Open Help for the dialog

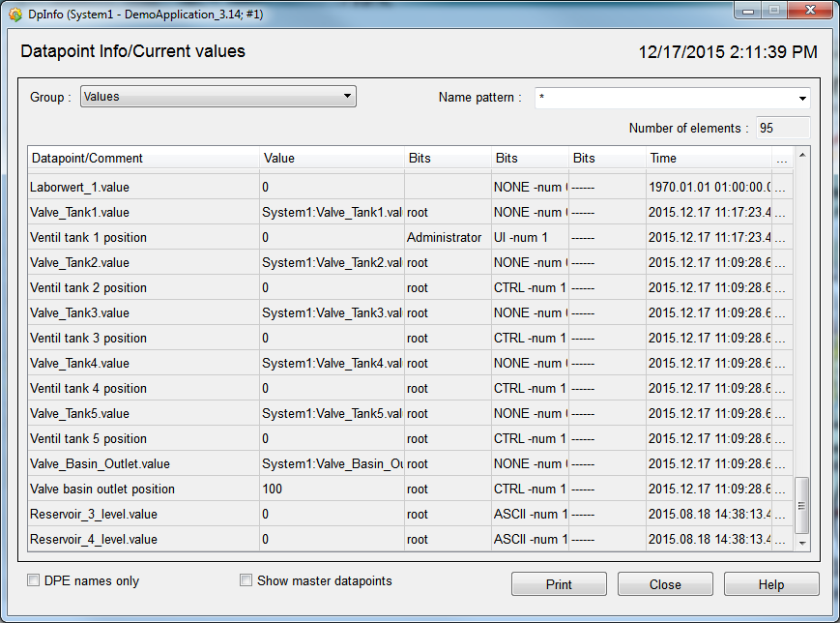point(770,584)
